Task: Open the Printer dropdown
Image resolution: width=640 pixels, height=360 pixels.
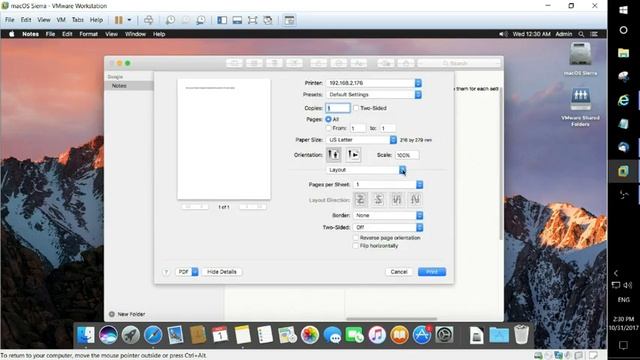Action: pos(374,83)
